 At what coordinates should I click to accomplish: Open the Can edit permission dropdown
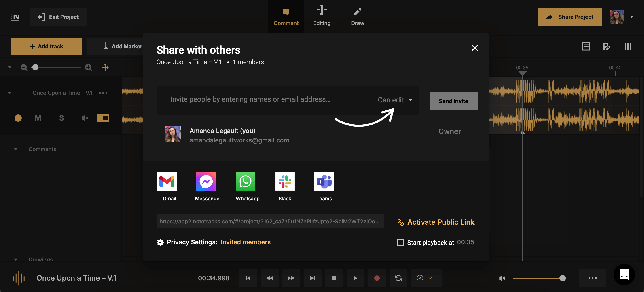click(x=395, y=100)
